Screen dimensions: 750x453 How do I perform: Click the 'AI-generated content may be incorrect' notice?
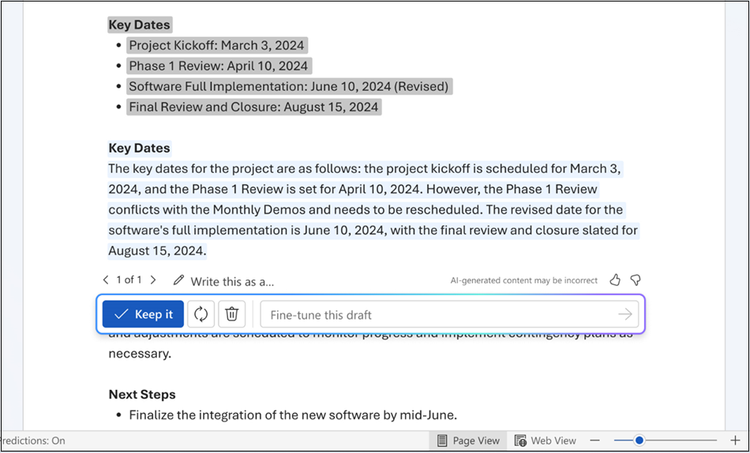[x=524, y=280]
